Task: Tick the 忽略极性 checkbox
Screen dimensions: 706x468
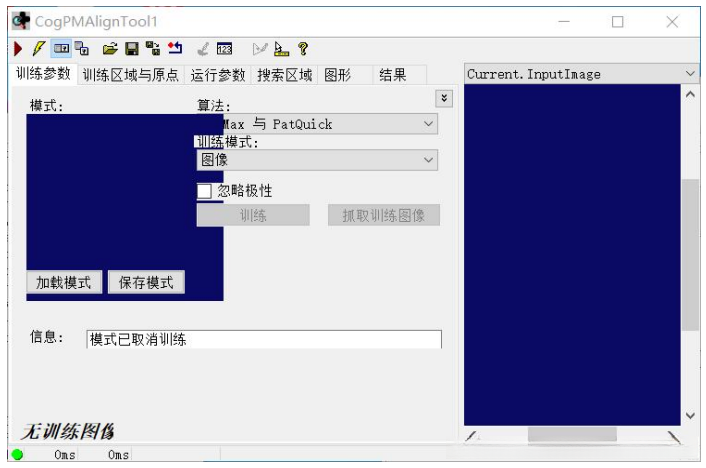Action: point(204,191)
